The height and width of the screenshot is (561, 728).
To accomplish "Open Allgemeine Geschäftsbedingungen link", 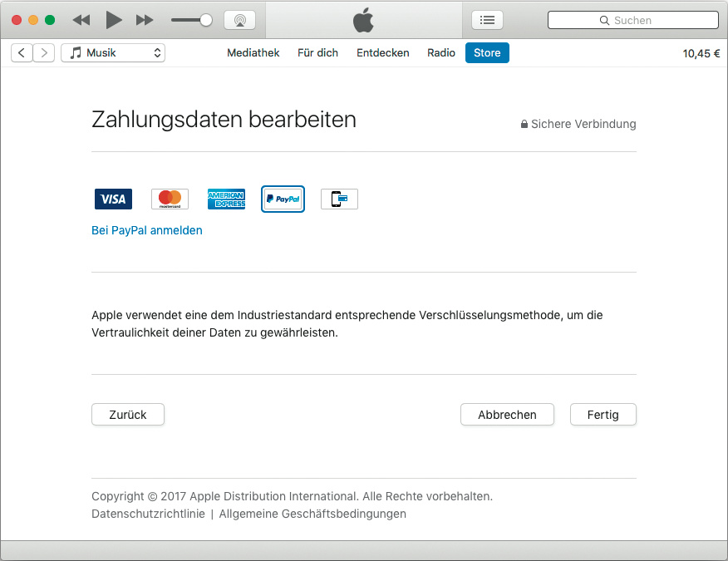I will coord(312,514).
